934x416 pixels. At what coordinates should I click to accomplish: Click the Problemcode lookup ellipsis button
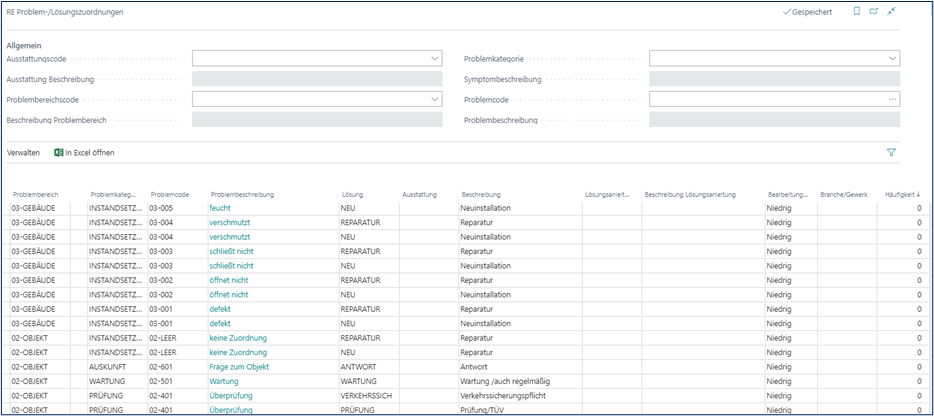(892, 99)
